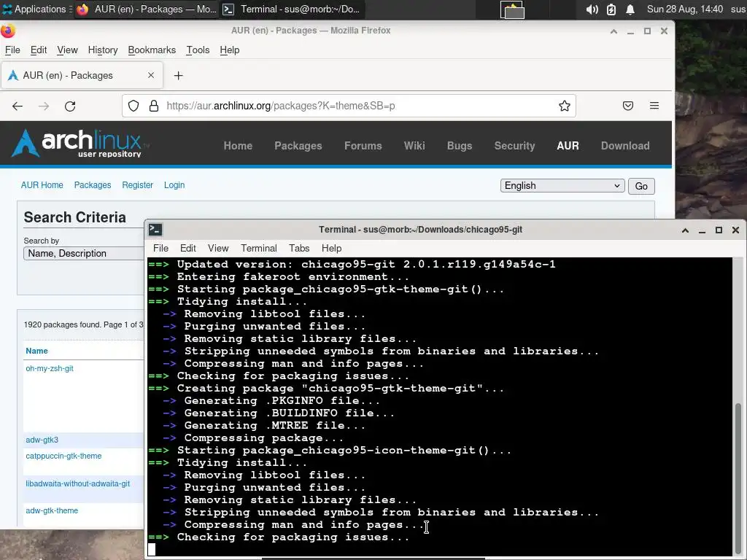Open Packages in top navigation
Screen dimensions: 747x560
point(298,146)
